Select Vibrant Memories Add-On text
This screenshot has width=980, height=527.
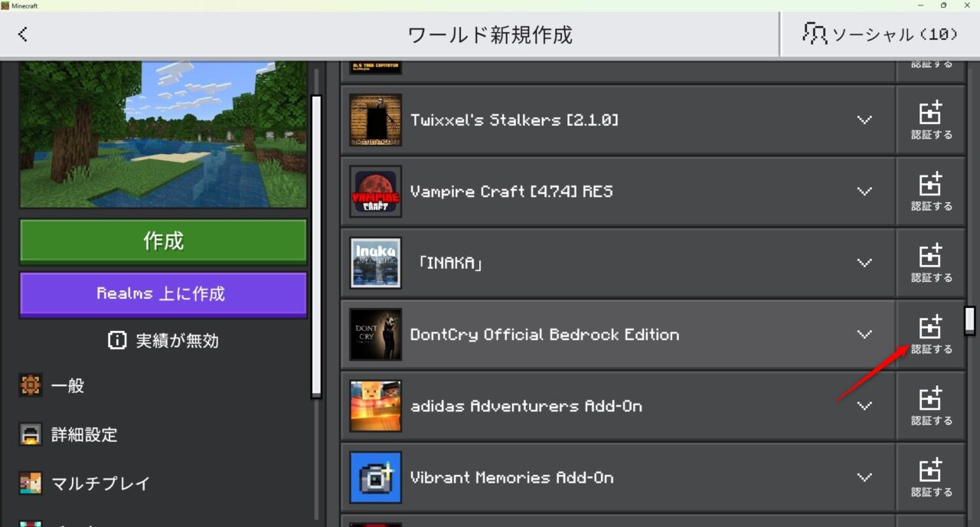coord(512,477)
